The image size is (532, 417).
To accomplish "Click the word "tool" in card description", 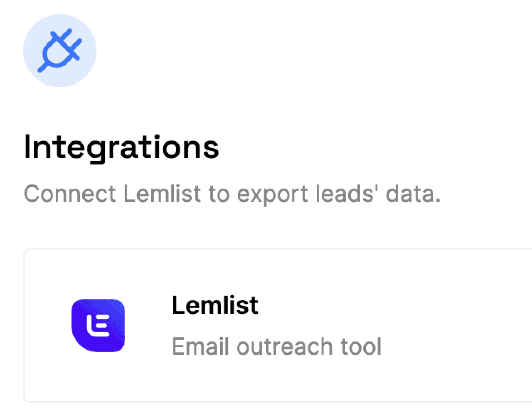I will [x=361, y=347].
